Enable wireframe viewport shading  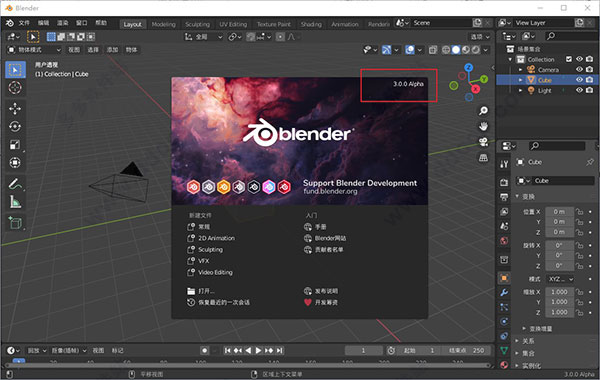point(446,50)
